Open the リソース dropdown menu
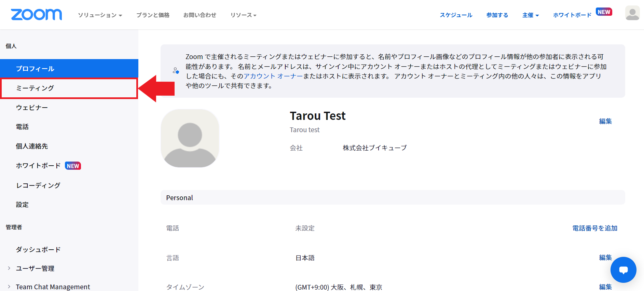The width and height of the screenshot is (644, 291). (243, 15)
